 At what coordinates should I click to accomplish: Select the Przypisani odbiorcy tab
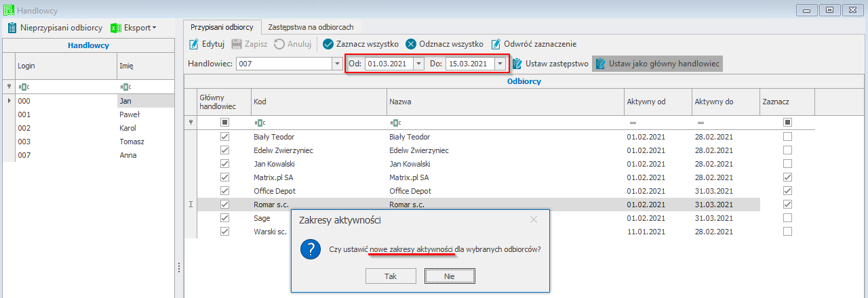[222, 27]
